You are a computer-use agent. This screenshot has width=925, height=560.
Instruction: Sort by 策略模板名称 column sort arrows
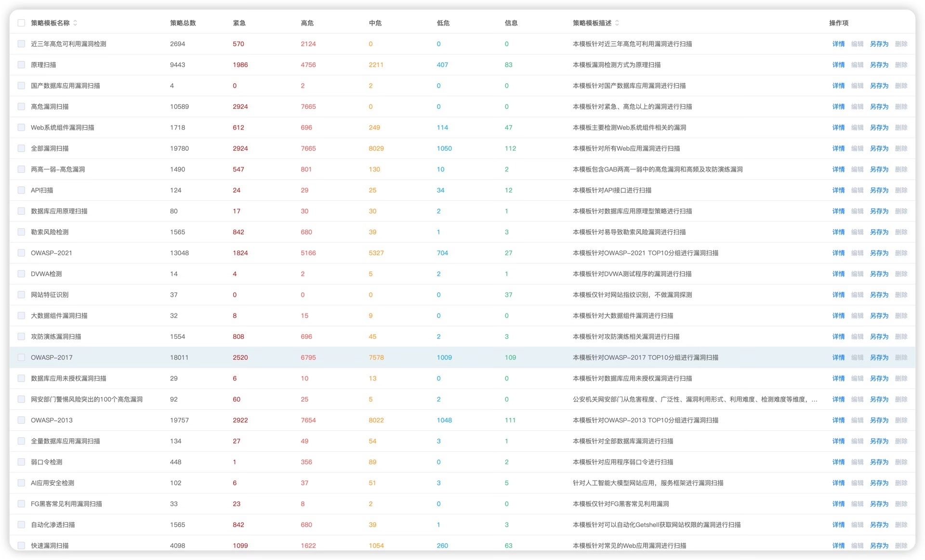click(x=75, y=23)
